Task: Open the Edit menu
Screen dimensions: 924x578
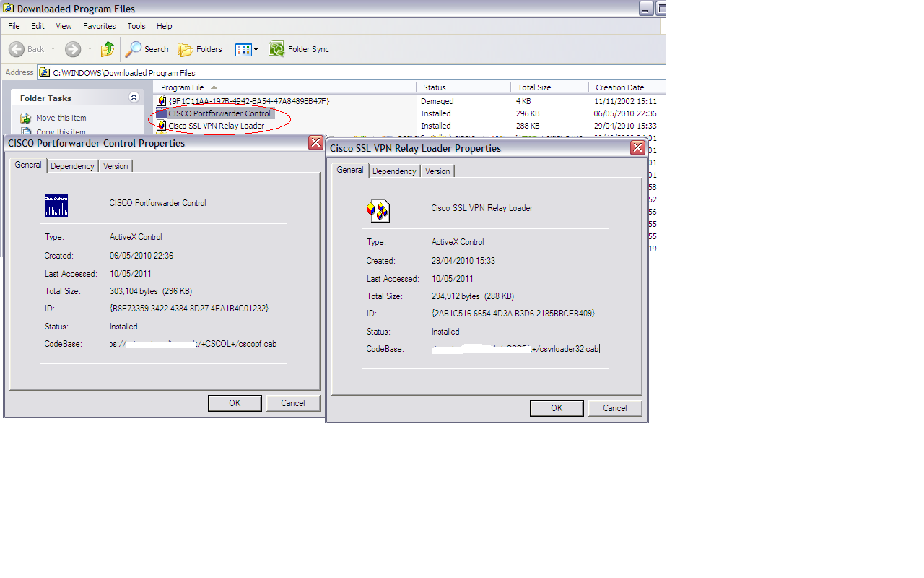Action: 38,26
